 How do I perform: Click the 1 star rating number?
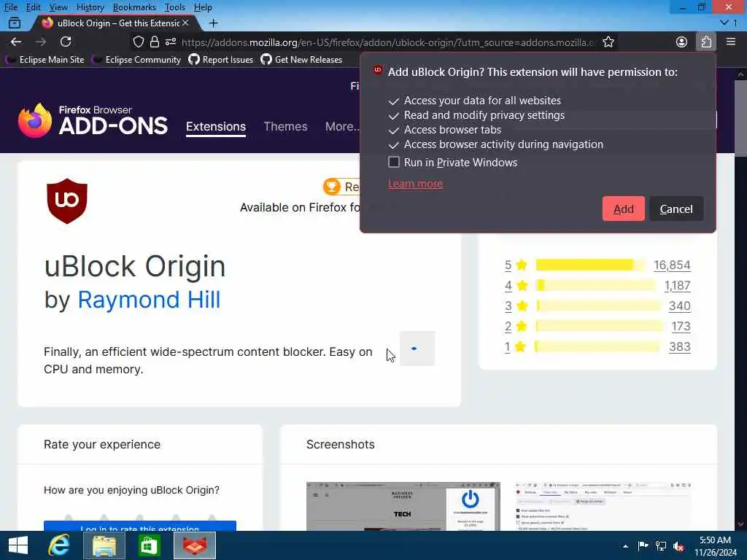508,346
